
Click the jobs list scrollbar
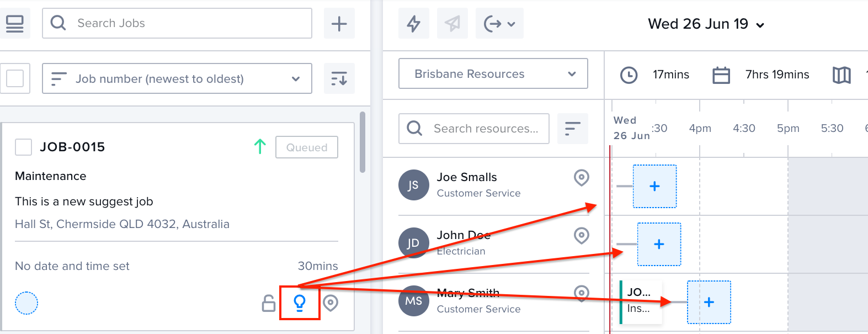[x=363, y=142]
